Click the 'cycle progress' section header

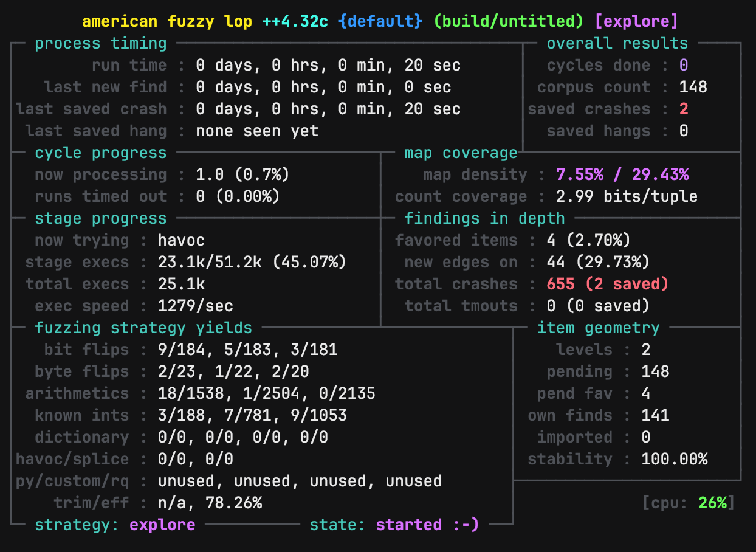click(x=100, y=153)
